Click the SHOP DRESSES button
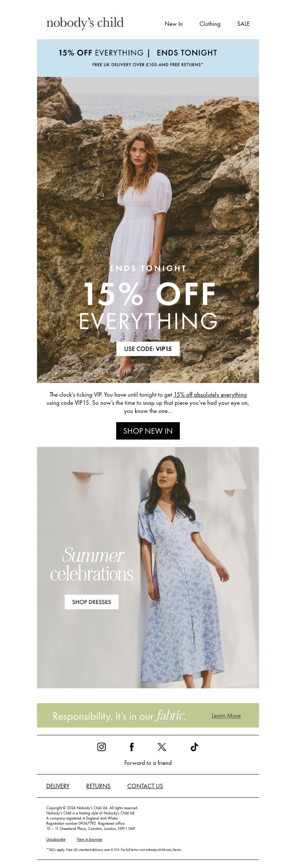 click(92, 602)
